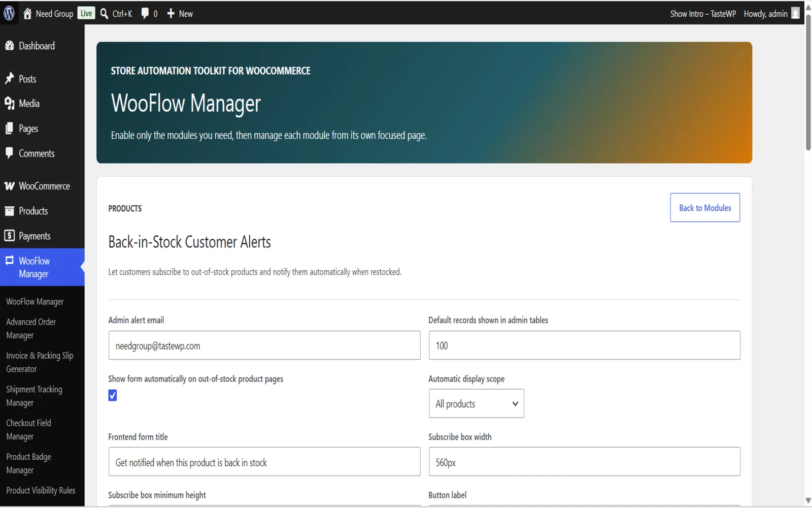Click the 'PRODUCTS' section label
This screenshot has height=508, width=812.
[125, 208]
